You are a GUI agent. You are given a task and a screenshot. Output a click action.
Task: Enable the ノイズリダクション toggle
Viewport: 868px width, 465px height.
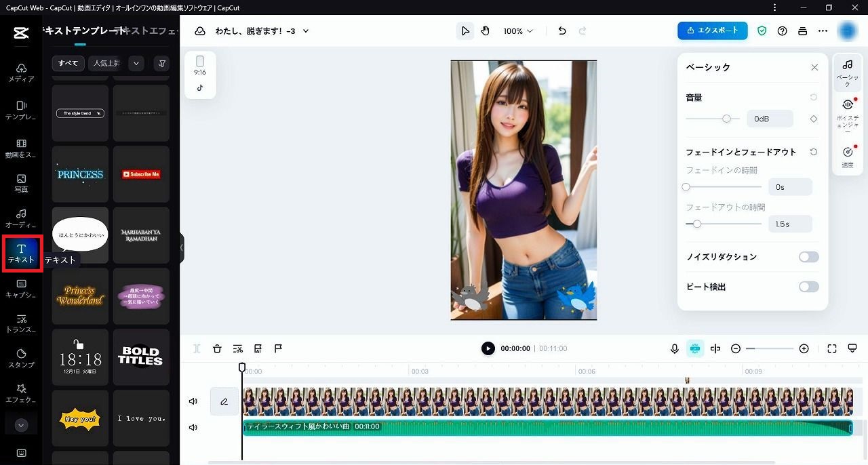click(808, 257)
